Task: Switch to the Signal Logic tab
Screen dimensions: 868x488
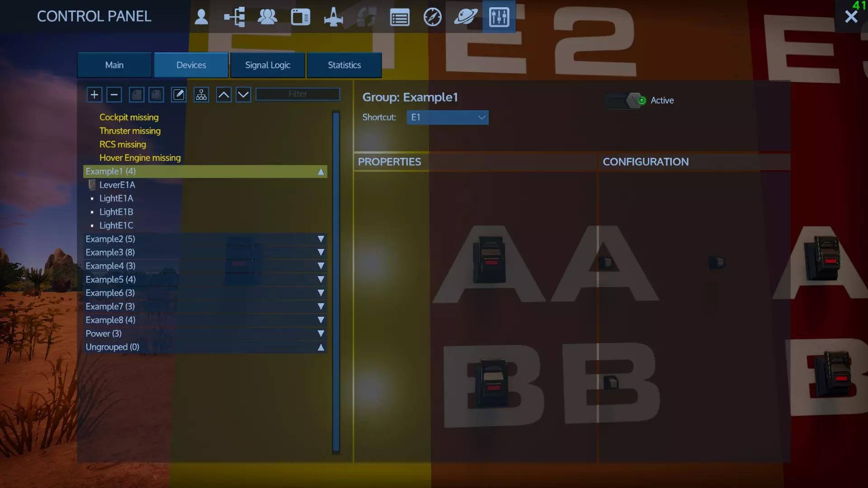Action: pos(268,65)
